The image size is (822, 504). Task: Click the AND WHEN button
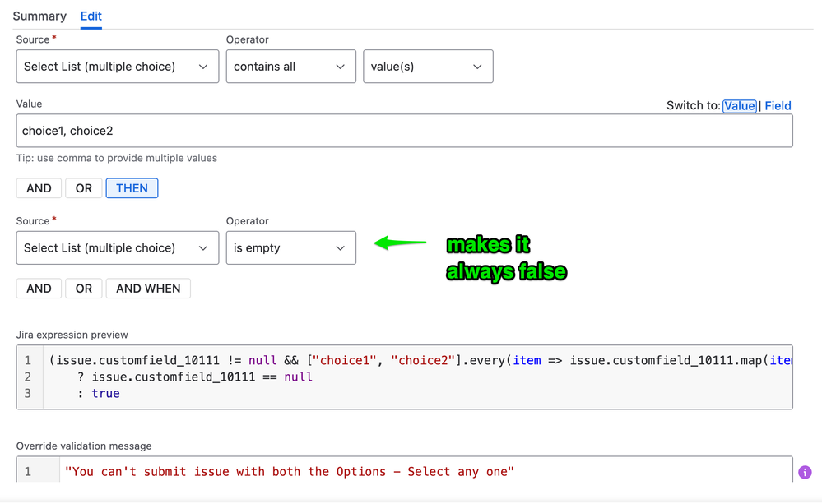148,289
